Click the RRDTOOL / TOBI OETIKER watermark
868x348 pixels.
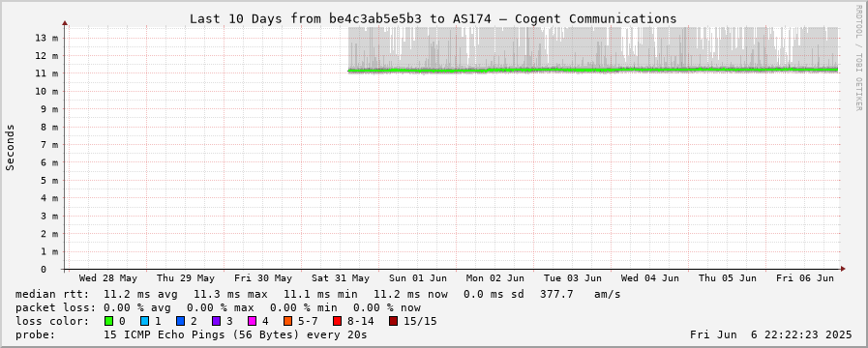coord(858,57)
